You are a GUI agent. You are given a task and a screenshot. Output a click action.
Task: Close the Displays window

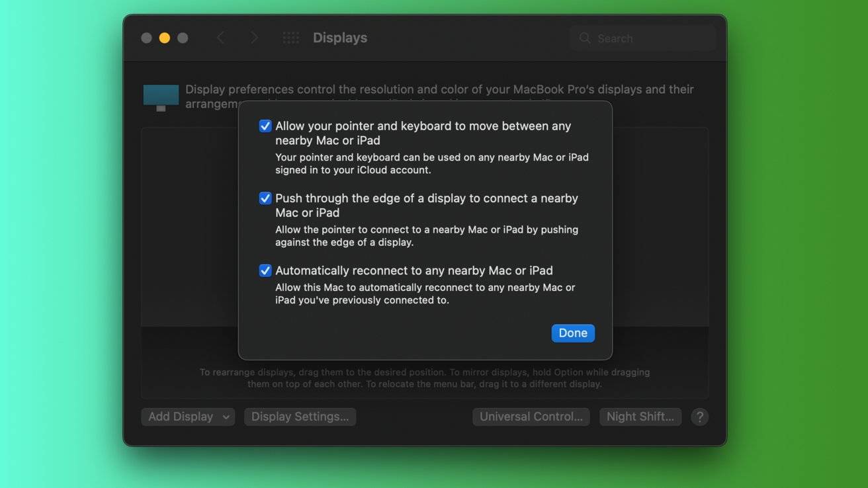[147, 38]
